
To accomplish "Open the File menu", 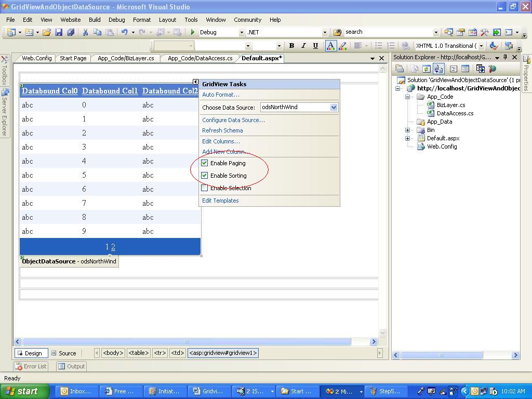I will [10, 20].
